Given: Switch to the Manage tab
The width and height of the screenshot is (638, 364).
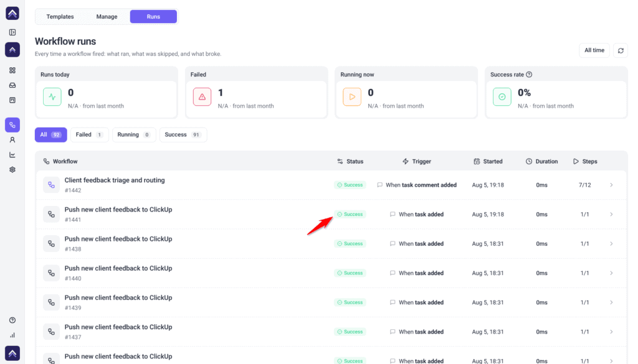Looking at the screenshot, I should tap(107, 17).
